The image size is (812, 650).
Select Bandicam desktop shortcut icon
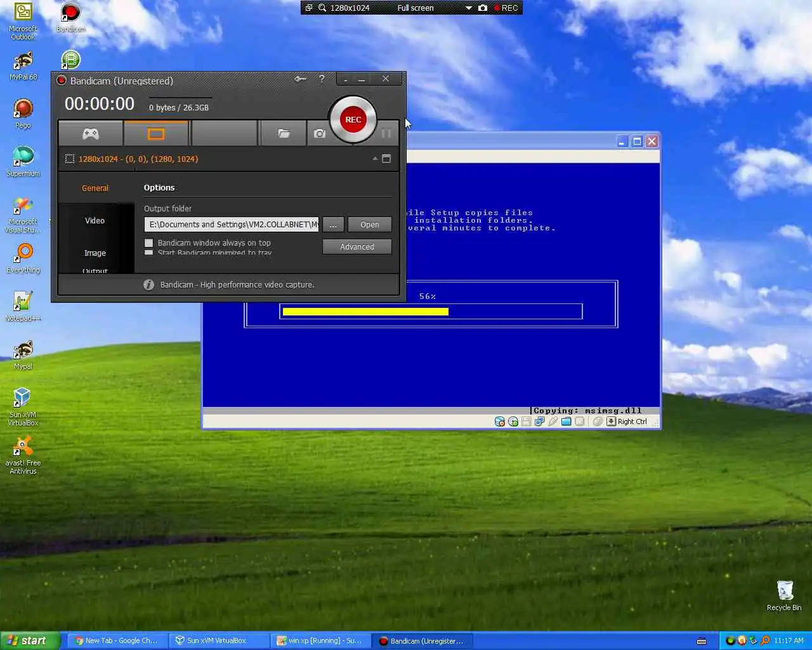point(70,17)
